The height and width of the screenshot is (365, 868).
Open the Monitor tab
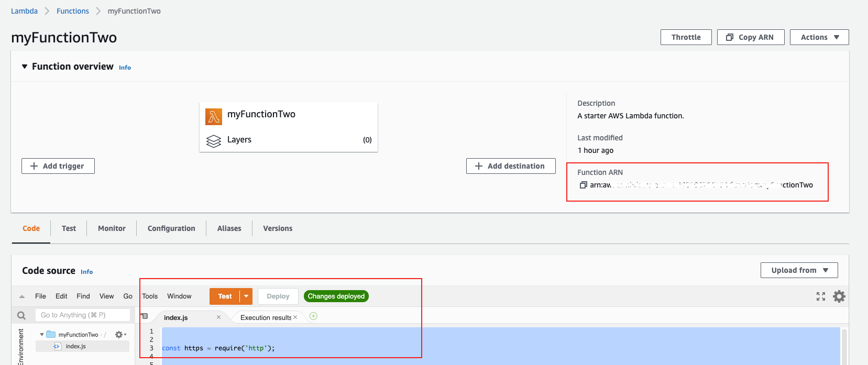[x=112, y=228]
